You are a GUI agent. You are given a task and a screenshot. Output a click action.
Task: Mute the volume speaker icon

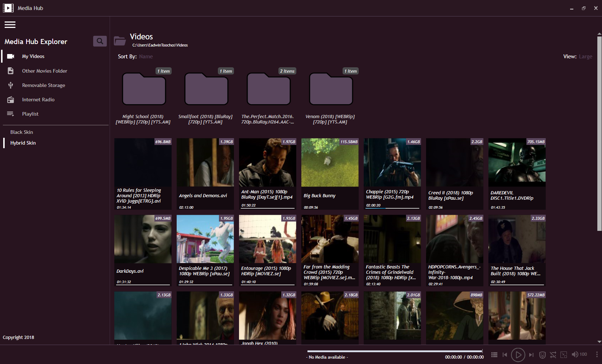tap(575, 354)
